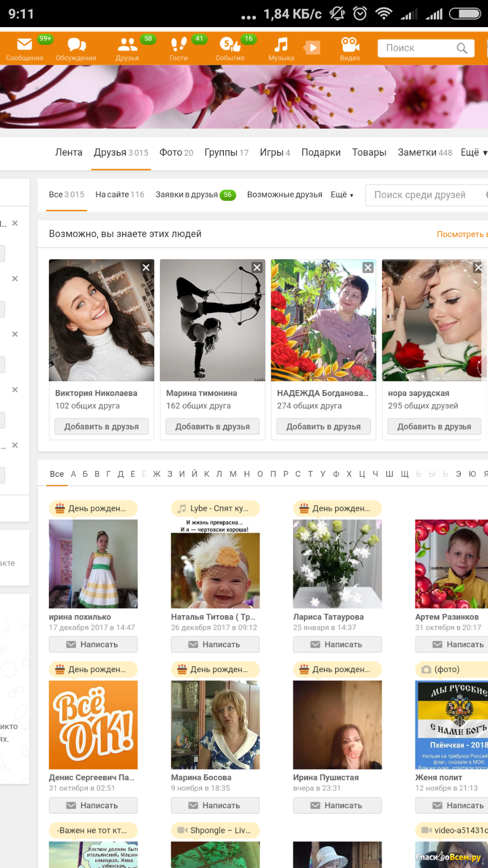Open Подарки tab
This screenshot has width=488, height=868.
click(321, 152)
